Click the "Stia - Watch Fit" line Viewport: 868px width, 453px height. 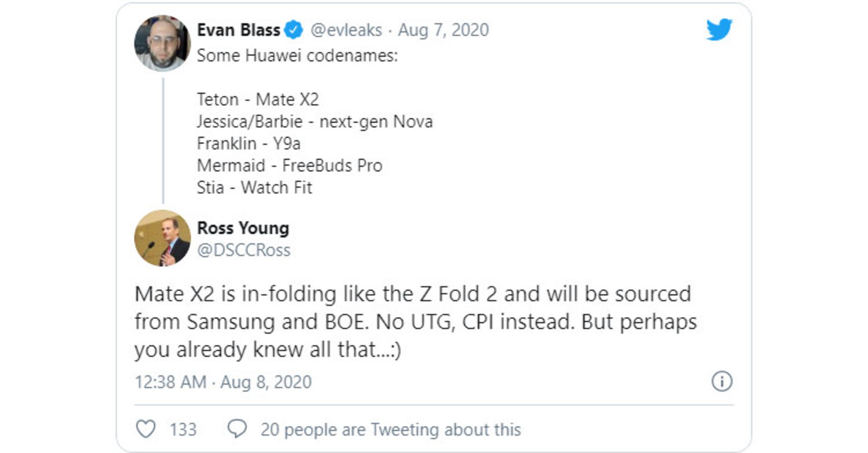[x=254, y=188]
